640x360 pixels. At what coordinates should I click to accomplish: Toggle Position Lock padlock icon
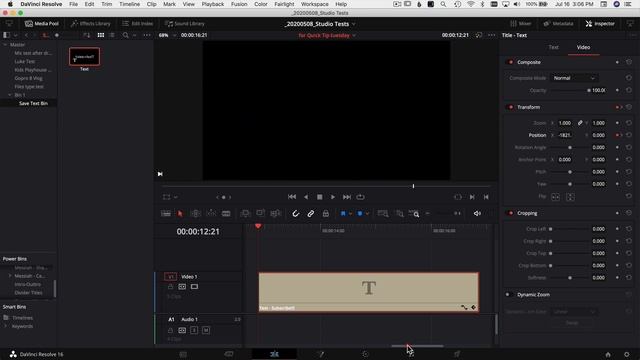[x=325, y=213]
